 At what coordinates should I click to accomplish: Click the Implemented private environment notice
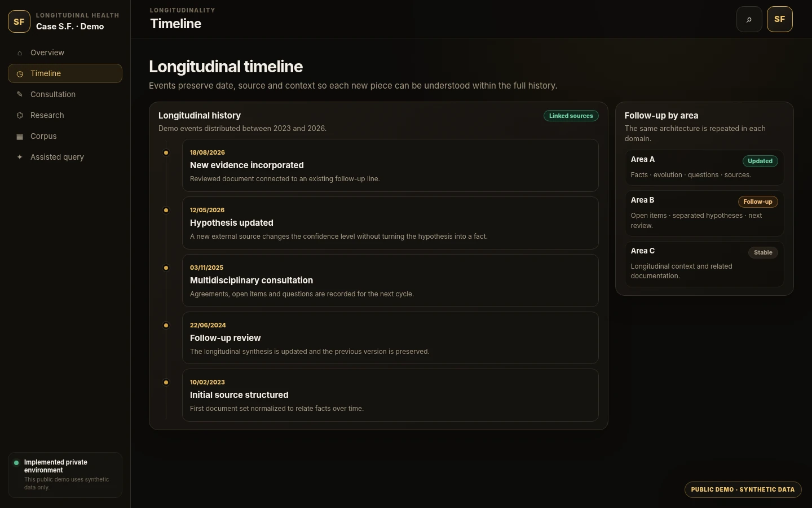click(65, 475)
